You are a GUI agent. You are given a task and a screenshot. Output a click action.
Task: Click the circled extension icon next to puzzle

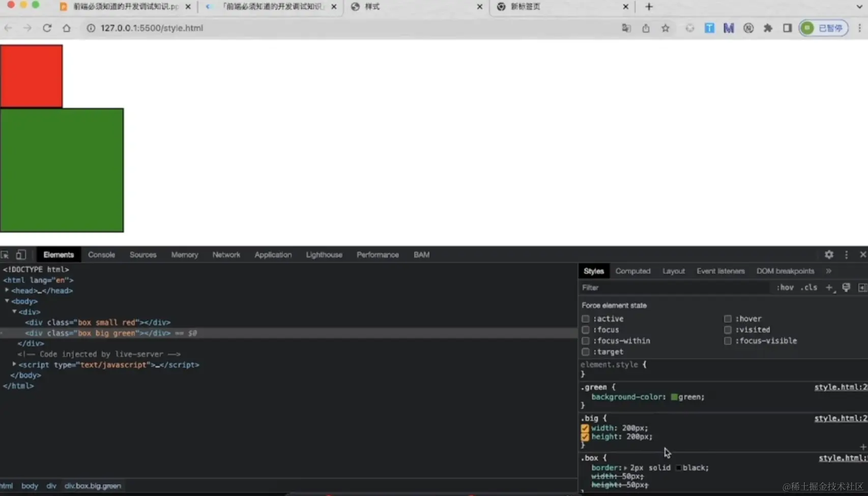(x=748, y=28)
